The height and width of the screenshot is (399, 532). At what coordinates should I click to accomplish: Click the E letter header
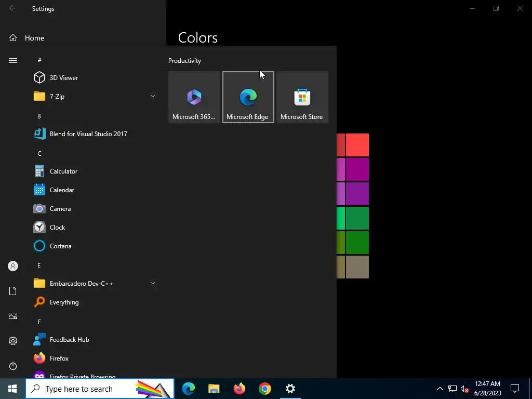tap(39, 265)
